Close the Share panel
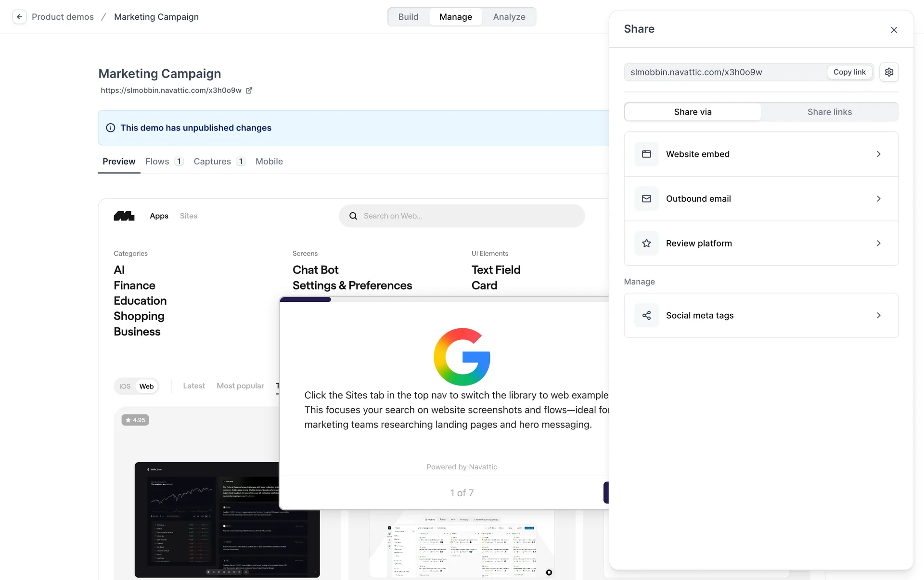The height and width of the screenshot is (580, 924). [x=894, y=30]
